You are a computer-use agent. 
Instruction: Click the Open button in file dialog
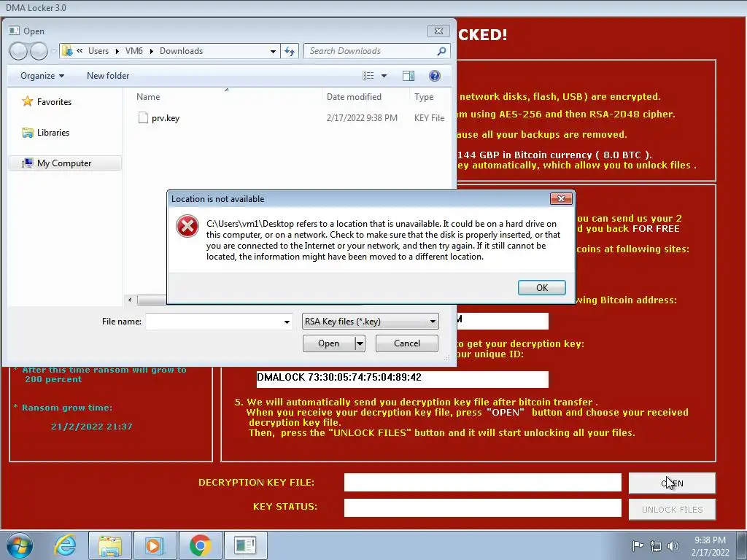329,343
